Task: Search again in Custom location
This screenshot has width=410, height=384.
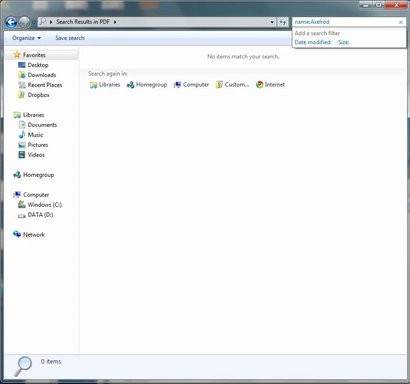Action: [x=232, y=85]
